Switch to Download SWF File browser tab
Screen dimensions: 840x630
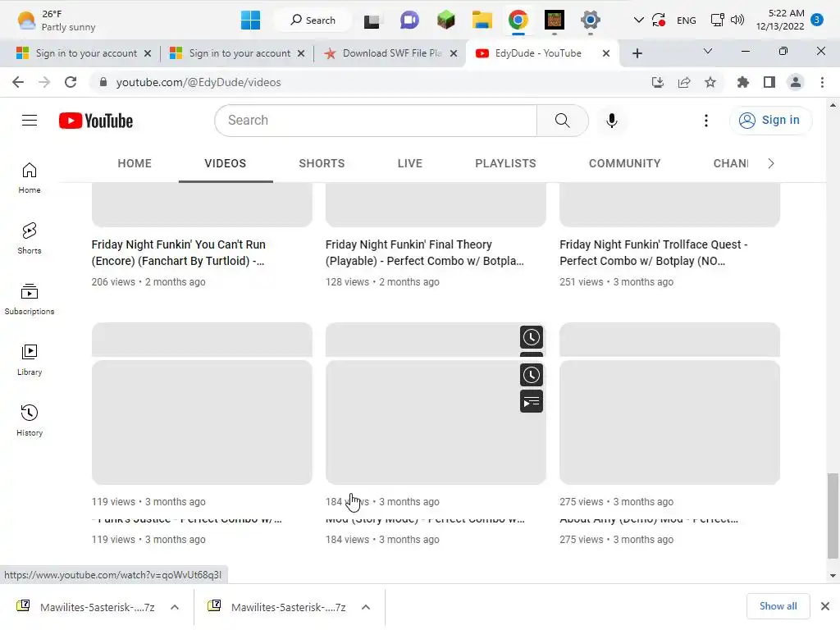click(x=390, y=53)
